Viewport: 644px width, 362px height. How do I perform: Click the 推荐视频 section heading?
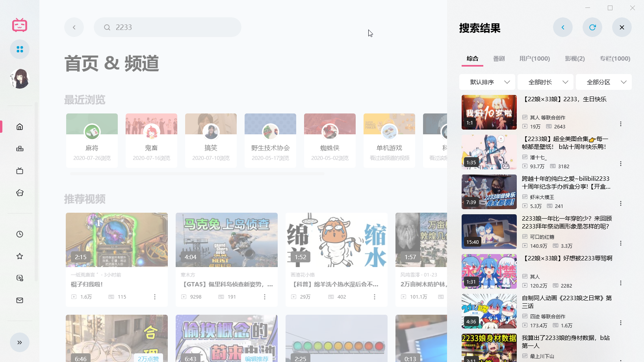click(x=85, y=199)
